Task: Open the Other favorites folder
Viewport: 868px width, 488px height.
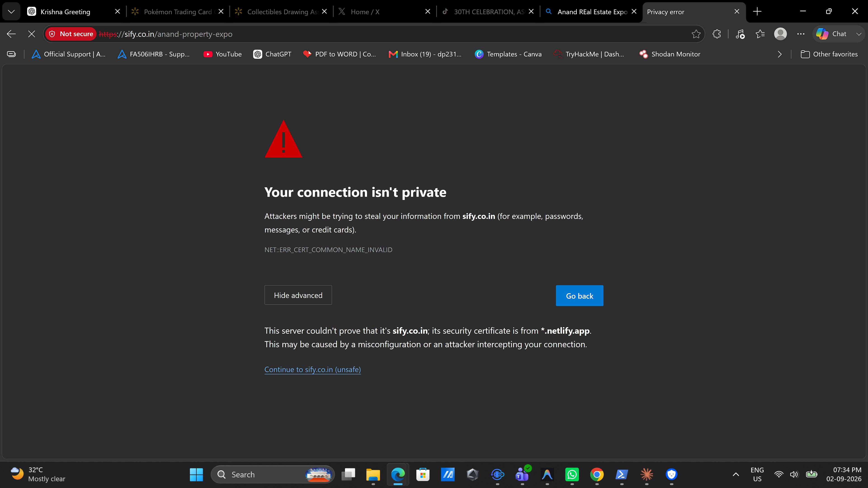Action: click(x=829, y=54)
